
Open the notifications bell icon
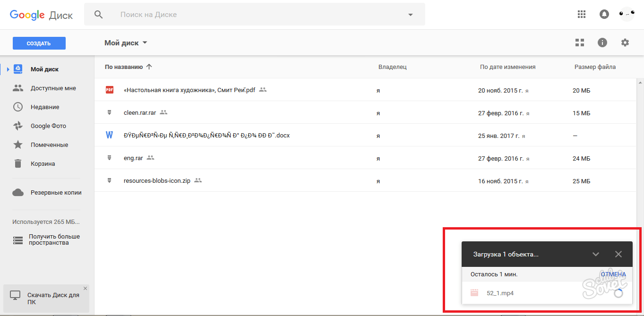tap(604, 14)
